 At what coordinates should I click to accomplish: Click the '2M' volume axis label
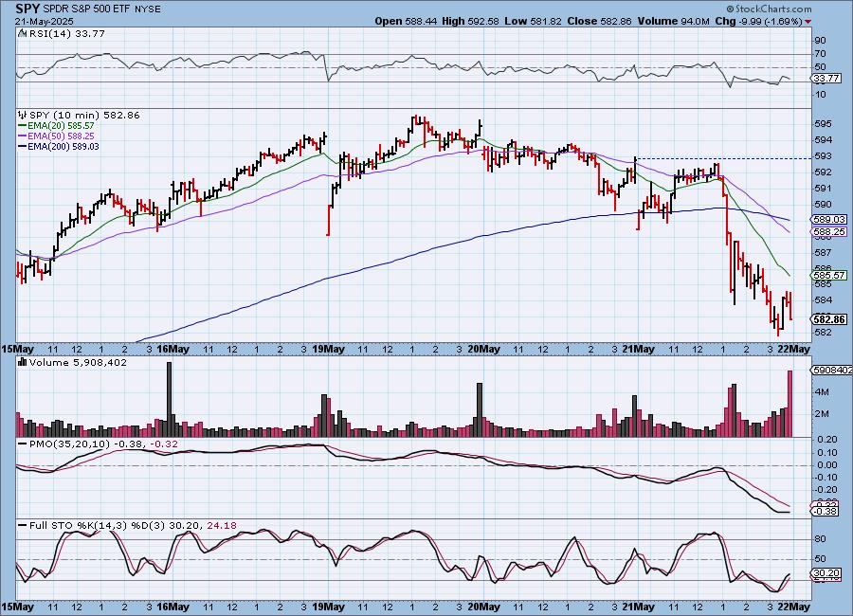[822, 413]
